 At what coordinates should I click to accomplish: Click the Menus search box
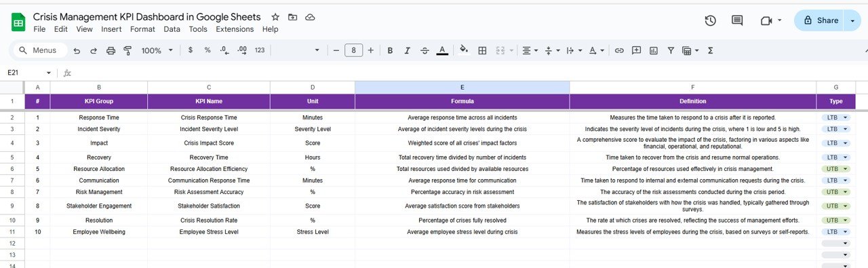pyautogui.click(x=39, y=50)
